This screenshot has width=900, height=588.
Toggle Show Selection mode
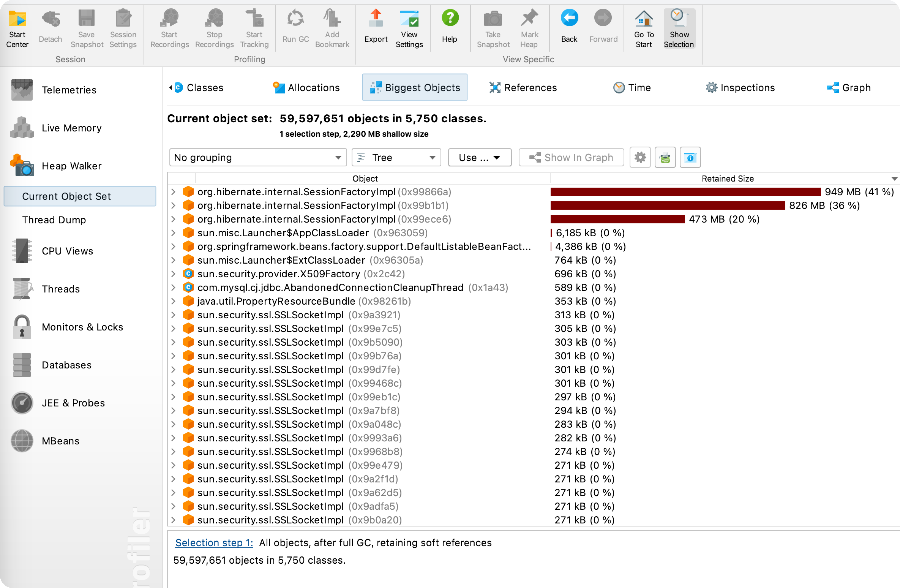point(679,27)
